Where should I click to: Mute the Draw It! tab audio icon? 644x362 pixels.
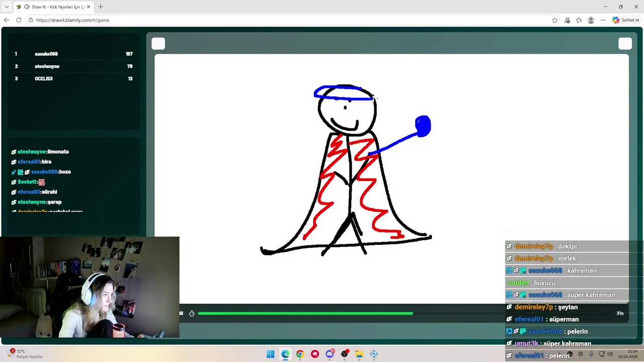[x=26, y=7]
